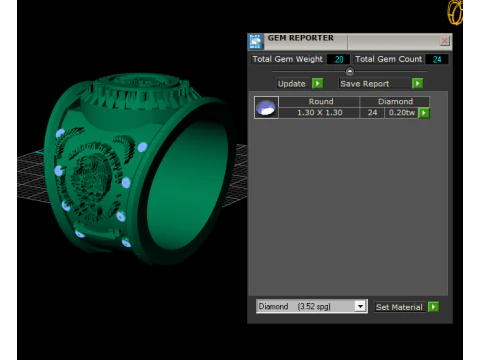Select the 1.30 X 1.30 size cell
Image resolution: width=480 pixels, height=360 pixels.
(320, 113)
